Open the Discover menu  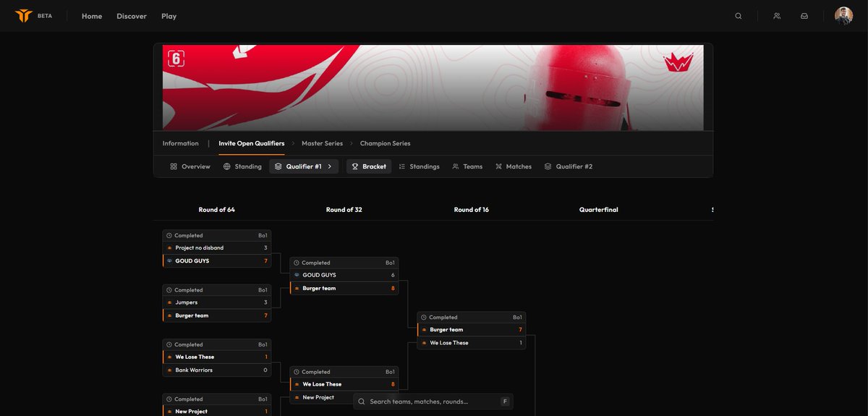pyautogui.click(x=132, y=16)
